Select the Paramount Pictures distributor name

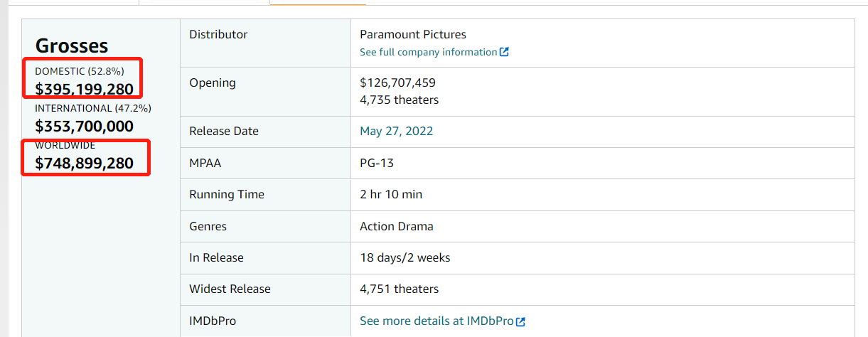coord(413,34)
